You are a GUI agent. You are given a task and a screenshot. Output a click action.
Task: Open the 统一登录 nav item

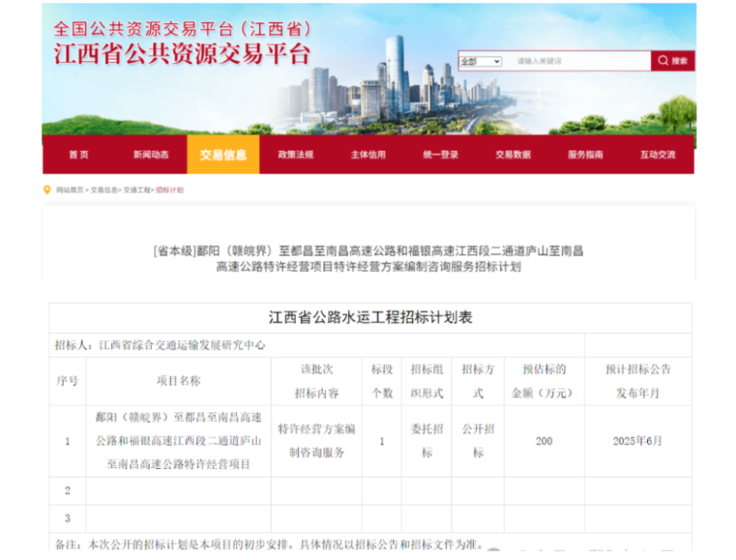coord(440,154)
